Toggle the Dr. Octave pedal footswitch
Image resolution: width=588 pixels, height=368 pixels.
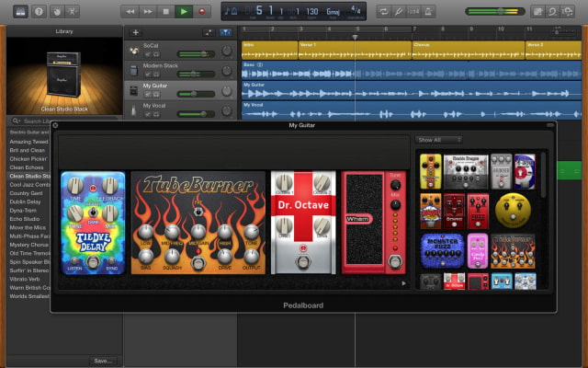(302, 262)
